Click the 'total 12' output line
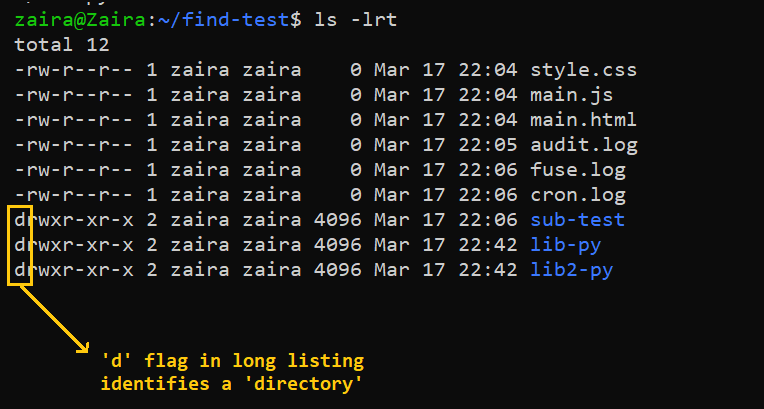This screenshot has height=409, width=764. coord(61,46)
